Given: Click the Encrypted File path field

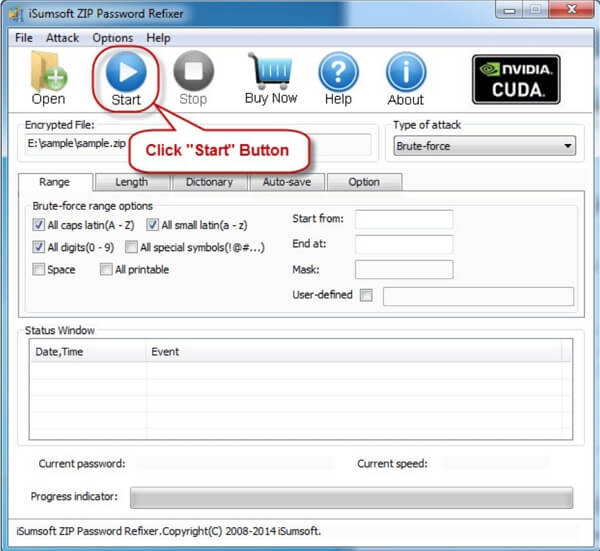Looking at the screenshot, I should point(198,144).
